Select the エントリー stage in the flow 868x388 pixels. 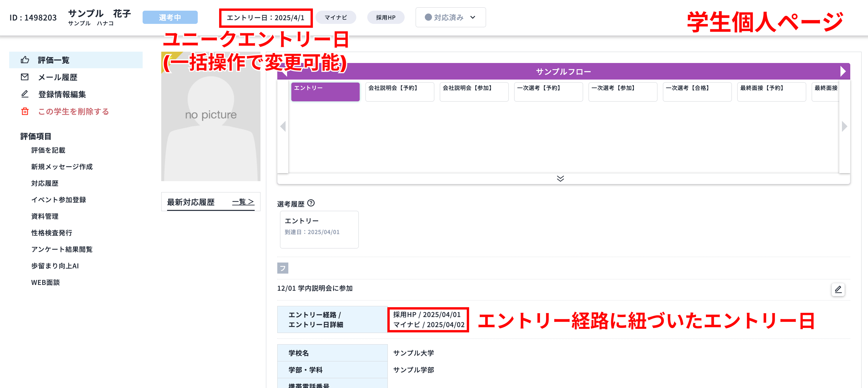(325, 91)
